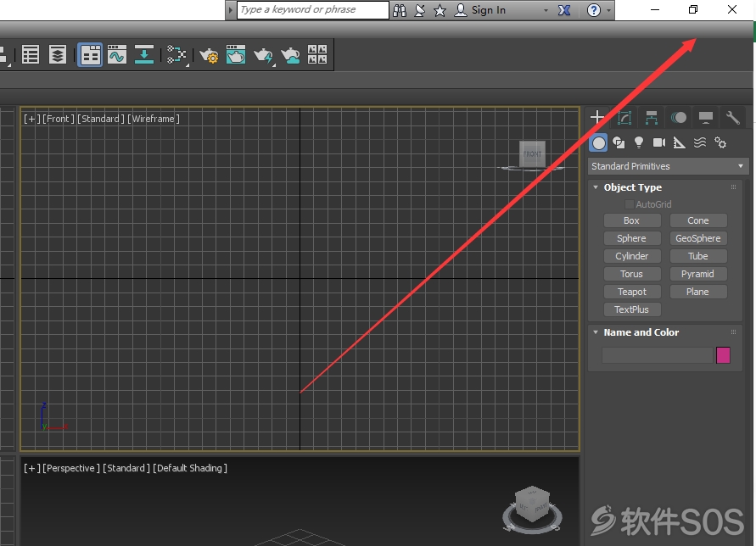Click the Teapot button
The image size is (756, 546).
631,292
